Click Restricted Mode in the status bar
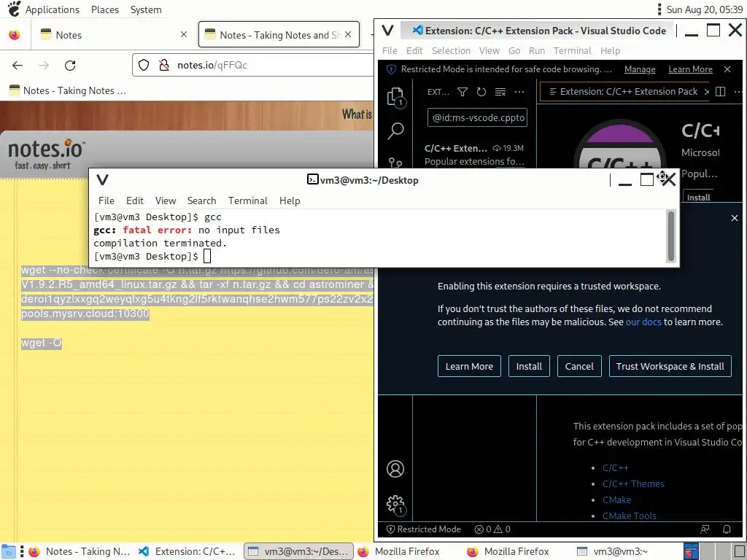This screenshot has width=747, height=560. pos(424,529)
